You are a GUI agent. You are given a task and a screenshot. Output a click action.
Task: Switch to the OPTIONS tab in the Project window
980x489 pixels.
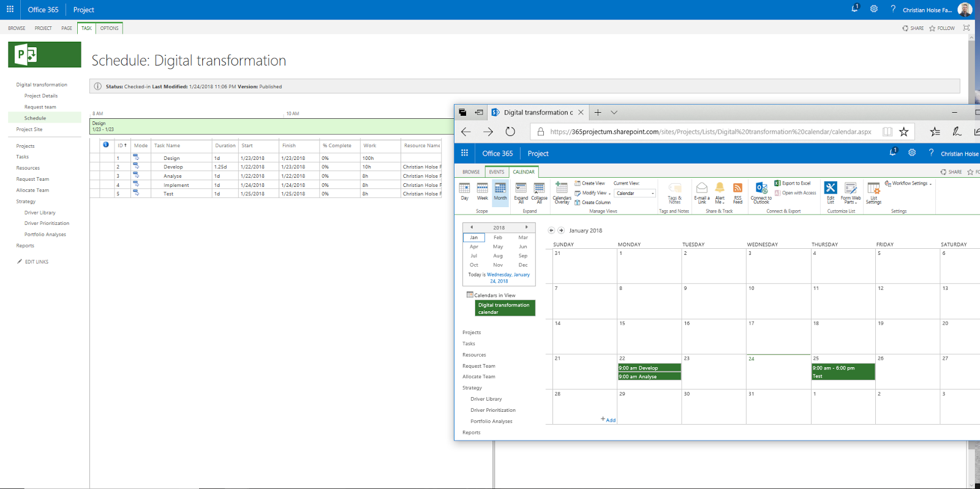pos(110,28)
